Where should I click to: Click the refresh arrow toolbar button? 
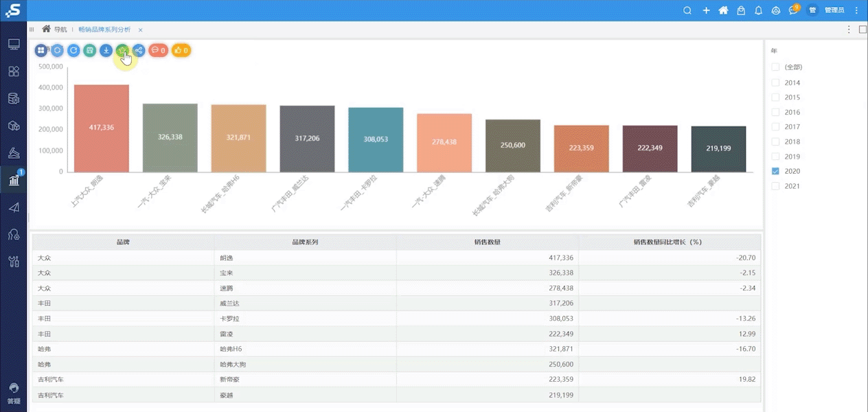click(x=73, y=50)
